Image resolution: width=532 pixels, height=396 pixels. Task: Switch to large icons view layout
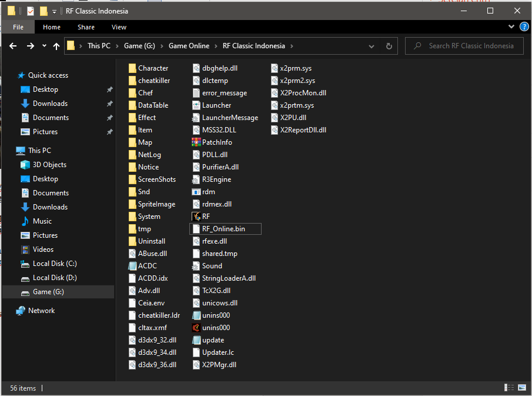[522, 388]
